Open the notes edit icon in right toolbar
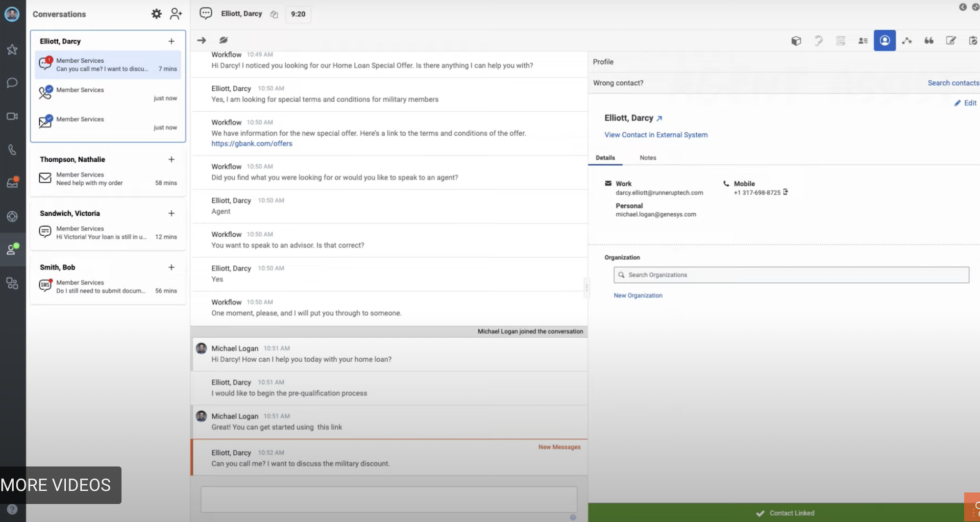 [x=951, y=41]
